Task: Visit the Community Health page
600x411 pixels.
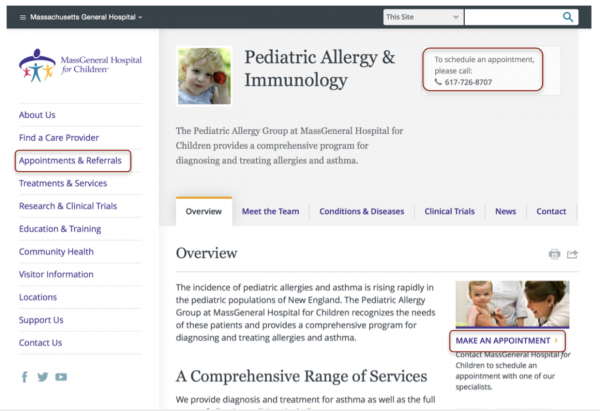Action: click(56, 251)
